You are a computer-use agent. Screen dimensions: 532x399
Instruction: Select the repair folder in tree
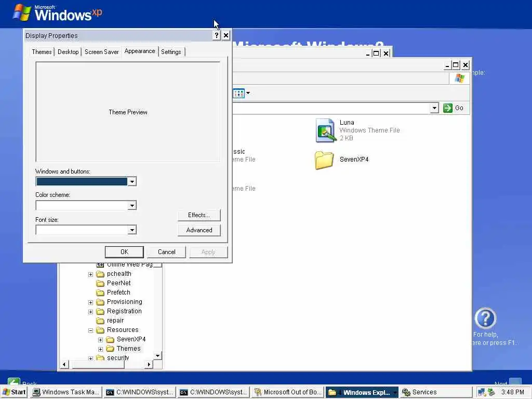click(x=115, y=321)
